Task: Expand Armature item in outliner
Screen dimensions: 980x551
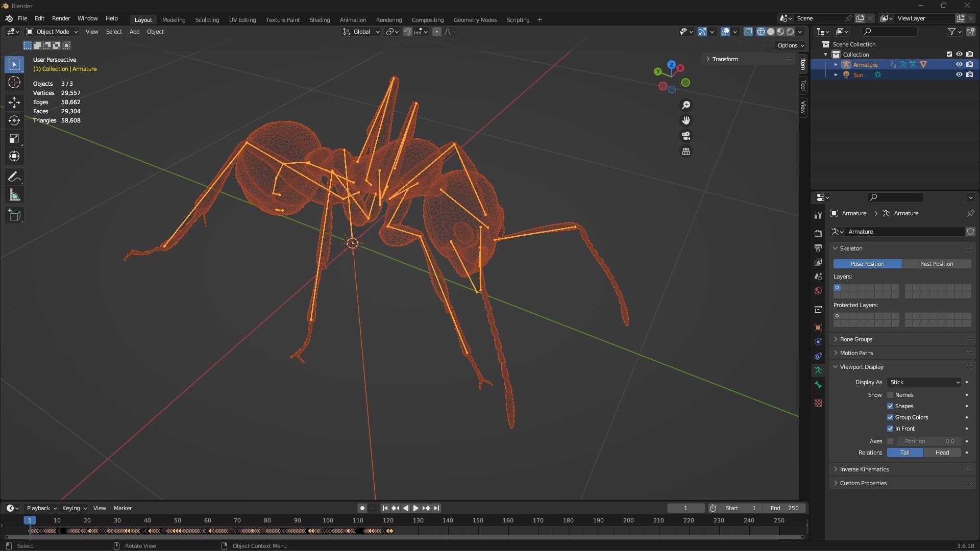Action: click(x=836, y=64)
